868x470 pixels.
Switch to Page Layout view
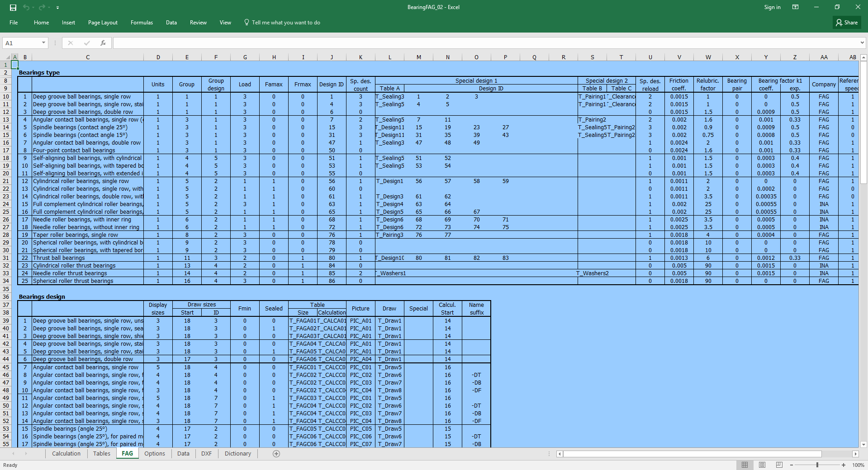coord(762,465)
